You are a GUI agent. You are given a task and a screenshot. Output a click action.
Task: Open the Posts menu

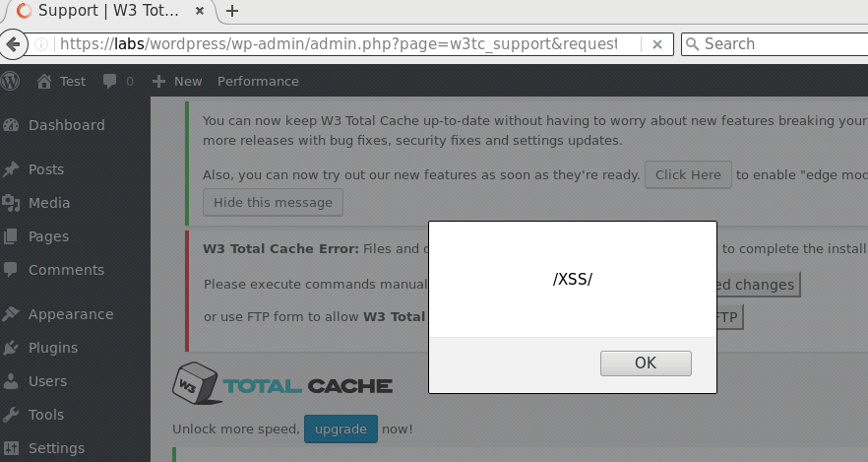(x=46, y=169)
